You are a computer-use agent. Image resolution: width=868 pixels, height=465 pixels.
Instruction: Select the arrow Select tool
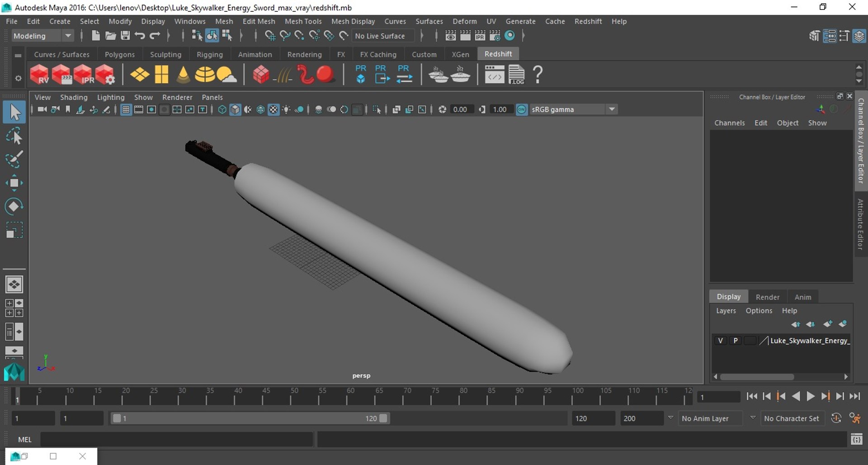14,113
